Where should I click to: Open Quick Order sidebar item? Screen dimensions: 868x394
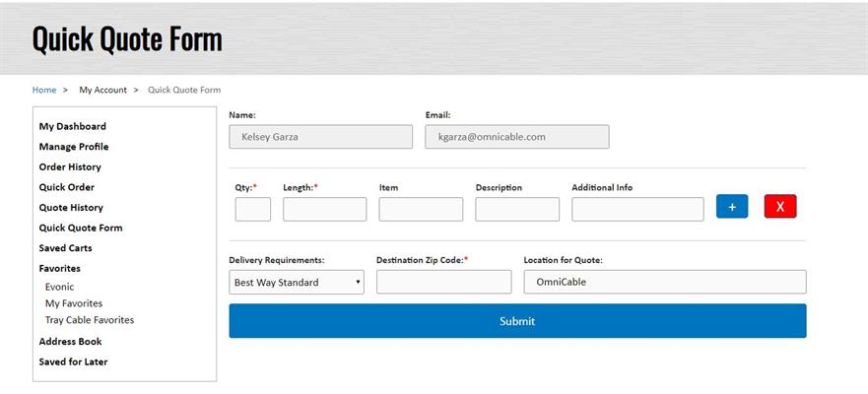pyautogui.click(x=66, y=187)
